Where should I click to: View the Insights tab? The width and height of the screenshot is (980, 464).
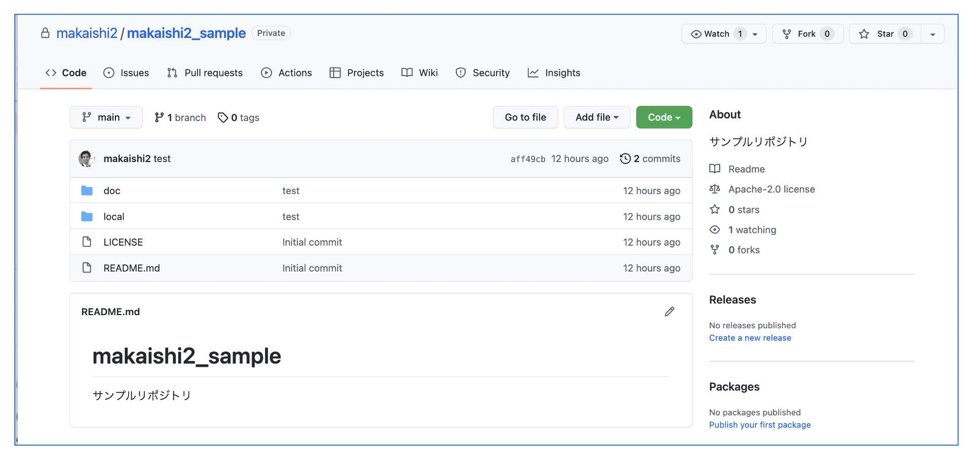[x=554, y=73]
